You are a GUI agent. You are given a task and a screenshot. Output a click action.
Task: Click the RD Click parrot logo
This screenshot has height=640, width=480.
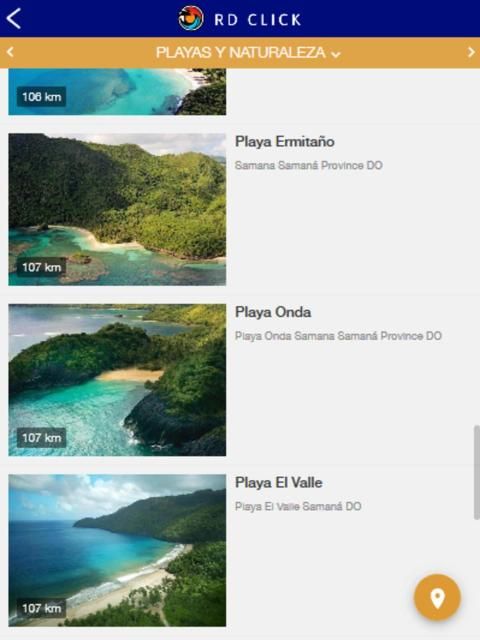click(x=191, y=18)
